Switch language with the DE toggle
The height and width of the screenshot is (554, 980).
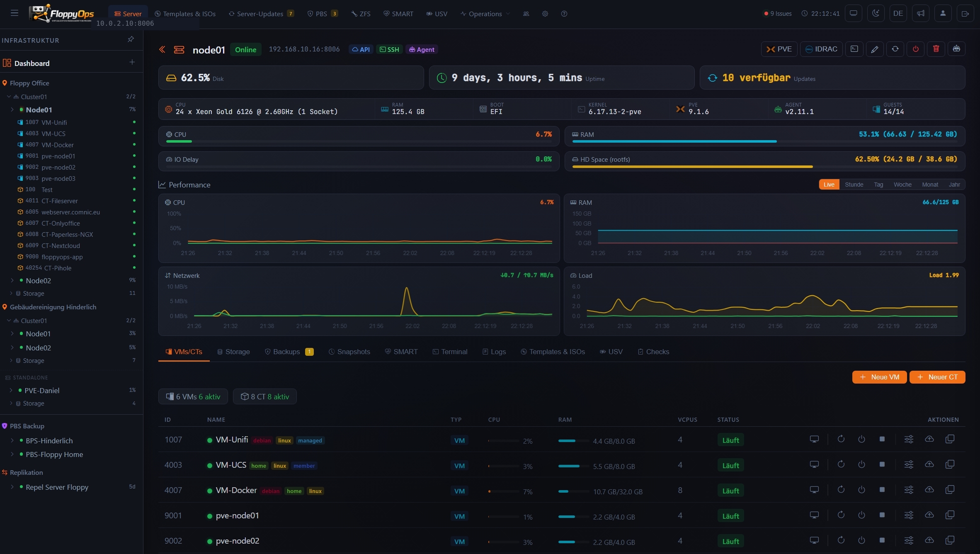coord(898,13)
